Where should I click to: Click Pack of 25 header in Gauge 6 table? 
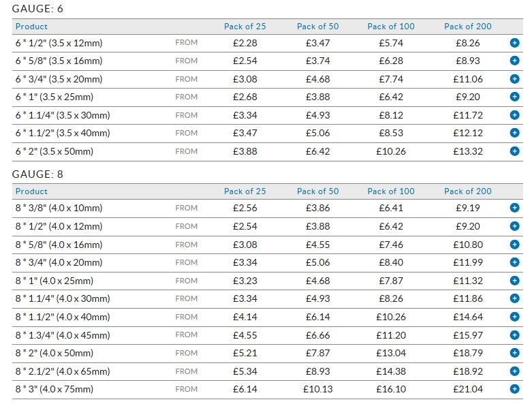click(x=245, y=27)
